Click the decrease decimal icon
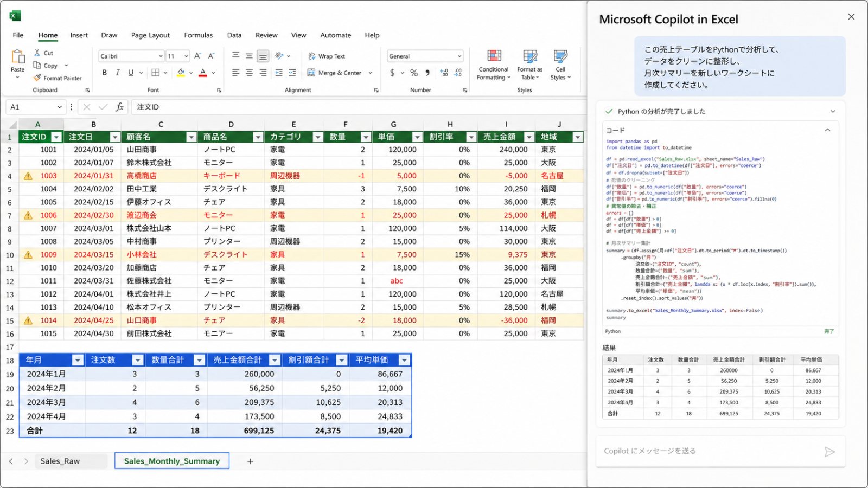Viewport: 868px width, 488px height. [458, 73]
